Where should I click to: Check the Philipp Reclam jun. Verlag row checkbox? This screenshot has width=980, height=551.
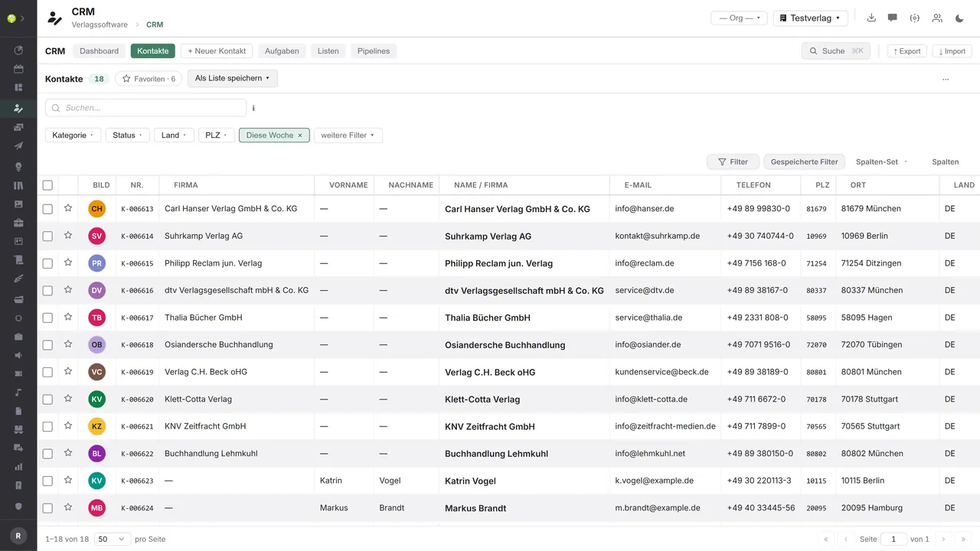[47, 263]
